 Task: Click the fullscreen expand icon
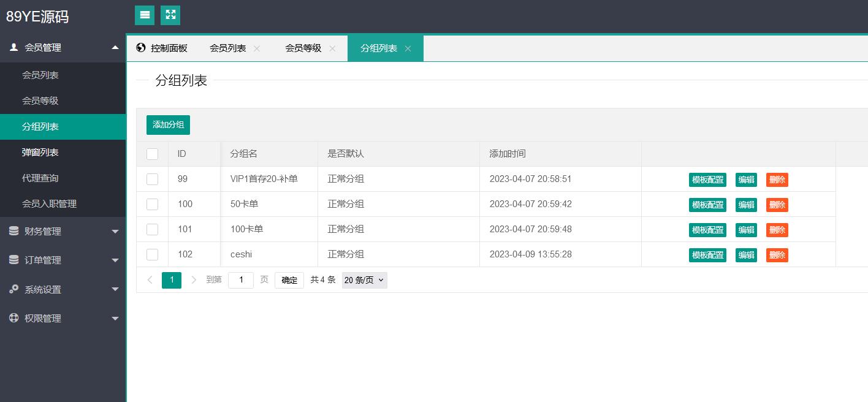point(170,15)
